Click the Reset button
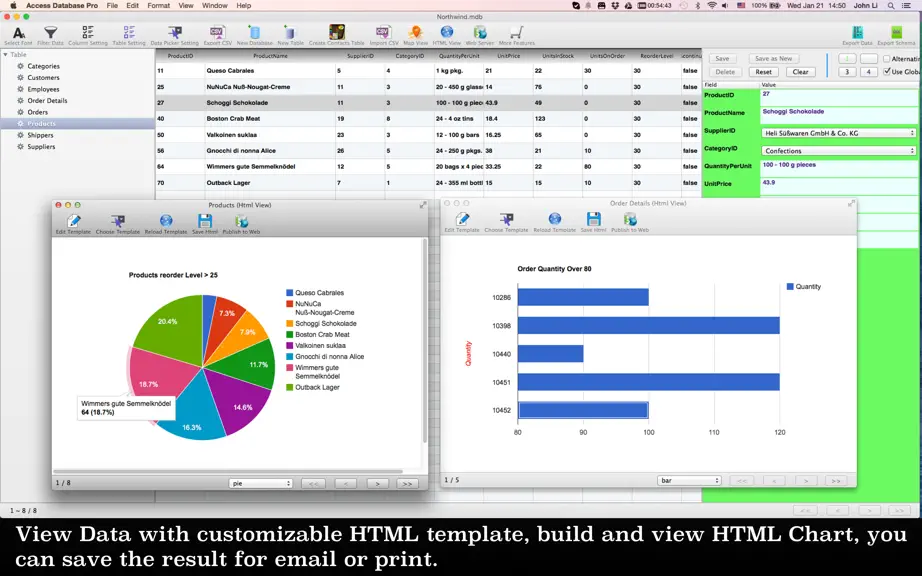922x576 pixels. [x=763, y=72]
